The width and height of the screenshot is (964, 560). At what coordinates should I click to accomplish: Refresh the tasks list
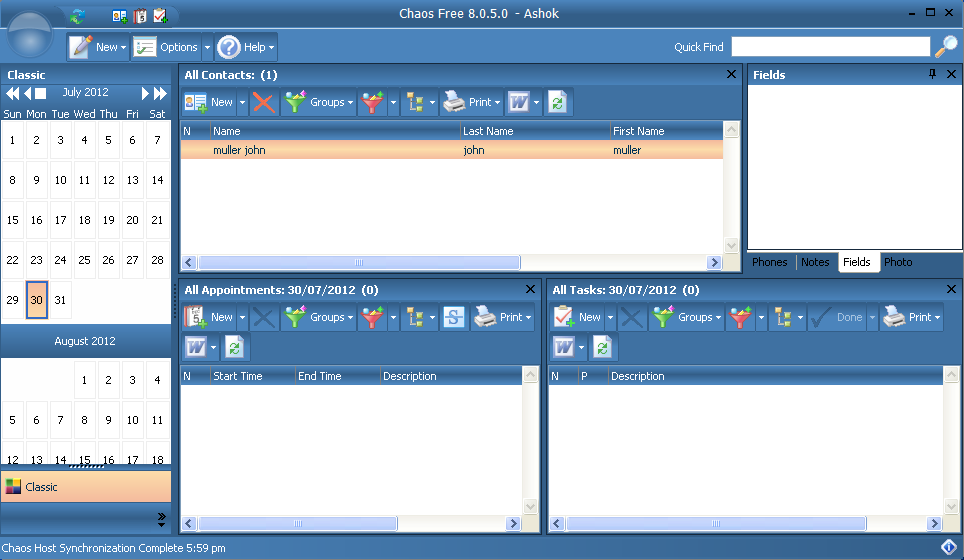pyautogui.click(x=602, y=347)
